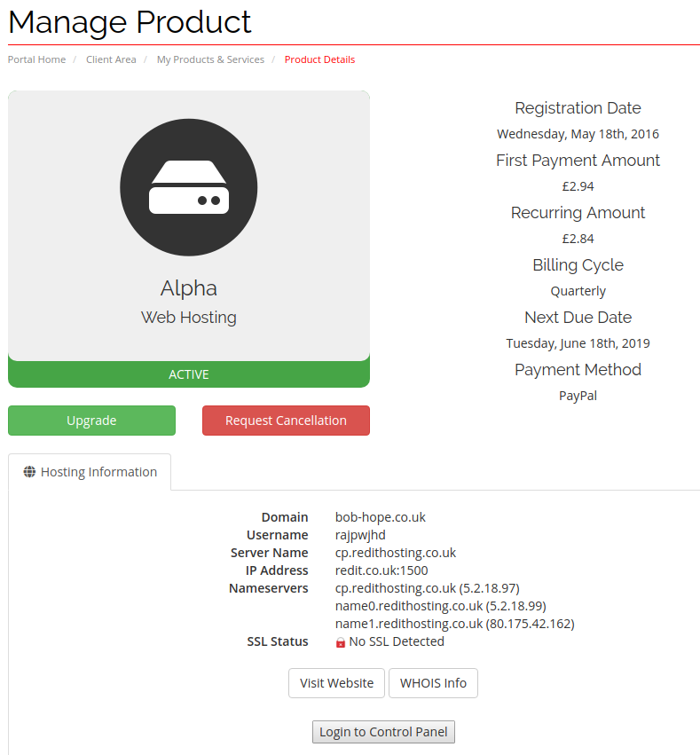Click the rajpwjhd username value
Viewport: 700px width, 755px height.
coord(360,535)
